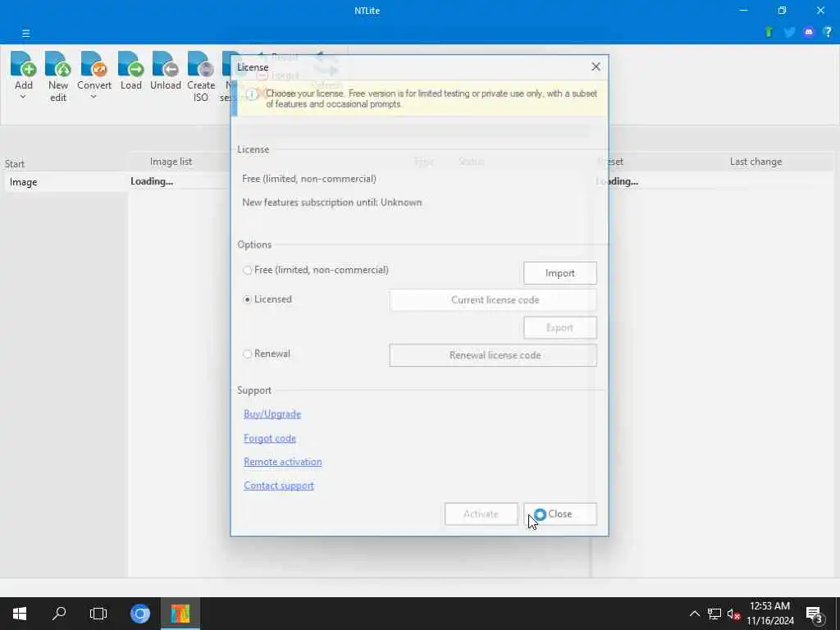Viewport: 840px width, 630px height.
Task: Open the blue browser taskbar icon
Action: [x=140, y=614]
